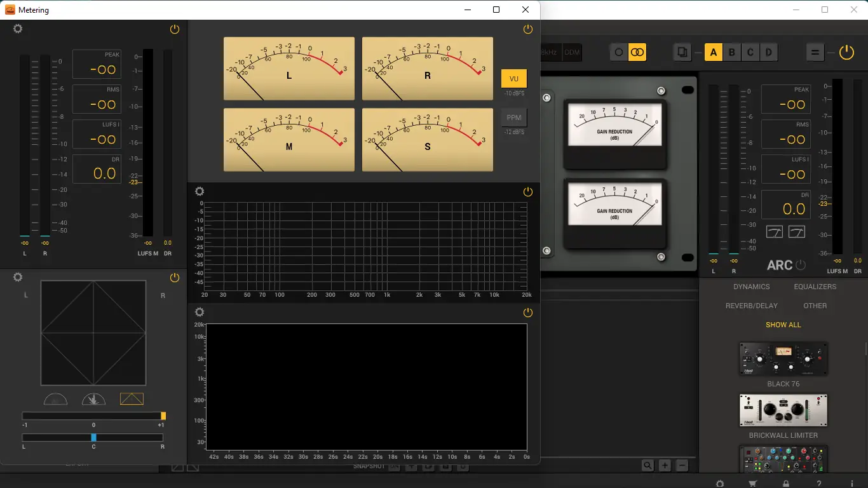Image resolution: width=868 pixels, height=488 pixels.
Task: Click the linked-circles stereo mode icon
Action: pos(637,52)
